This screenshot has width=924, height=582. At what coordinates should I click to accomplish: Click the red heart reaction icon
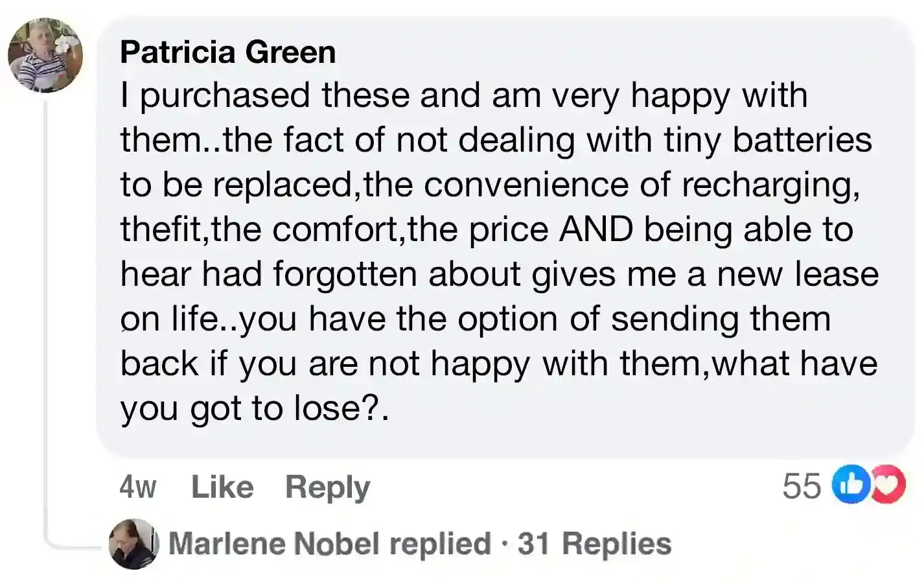click(x=890, y=485)
